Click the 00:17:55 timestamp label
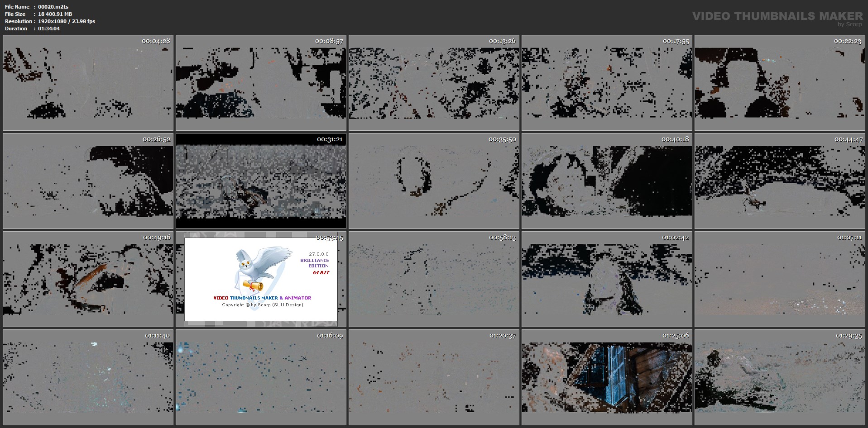This screenshot has width=868, height=428. [x=676, y=41]
